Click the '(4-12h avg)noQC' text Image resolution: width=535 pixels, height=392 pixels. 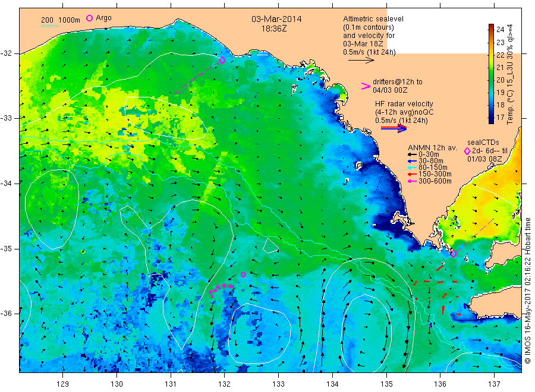click(404, 112)
